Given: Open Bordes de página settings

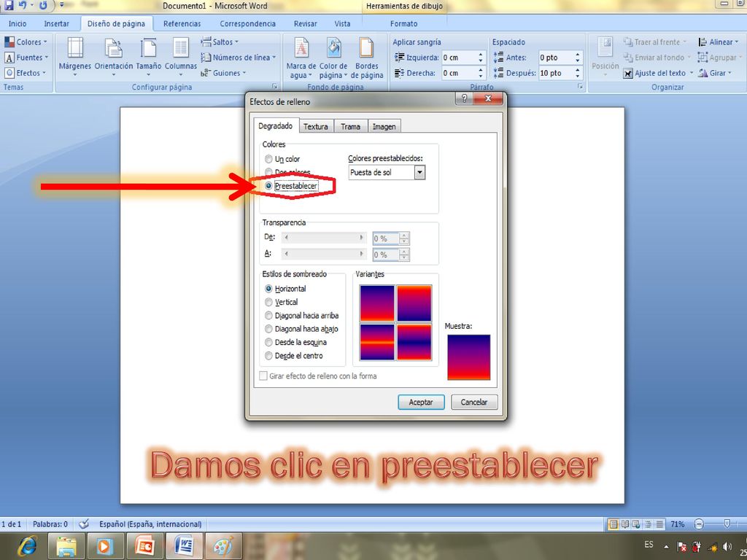Looking at the screenshot, I should [x=366, y=58].
